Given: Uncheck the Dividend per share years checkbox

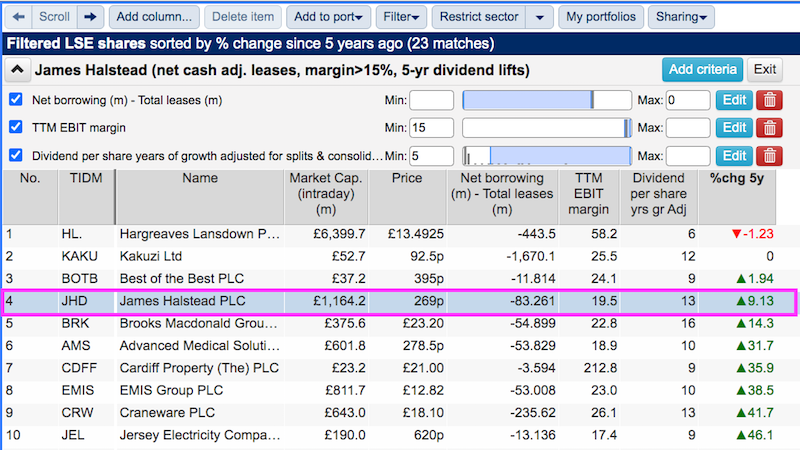Looking at the screenshot, I should pyautogui.click(x=16, y=155).
